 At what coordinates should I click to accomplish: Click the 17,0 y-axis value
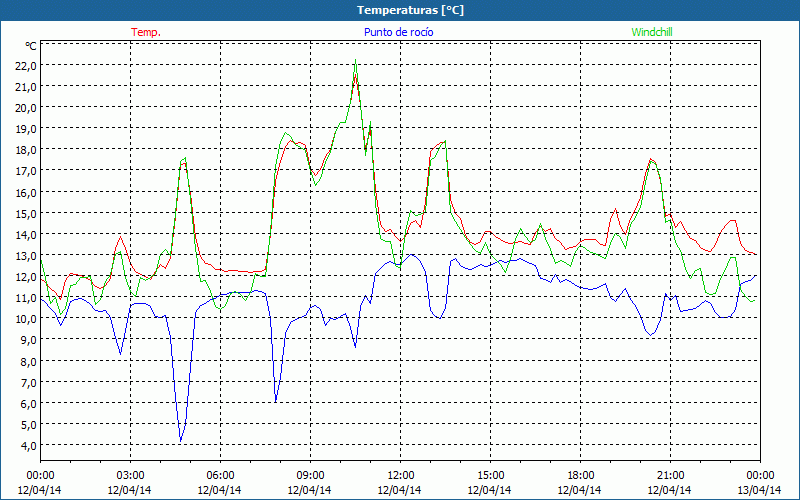(x=26, y=171)
